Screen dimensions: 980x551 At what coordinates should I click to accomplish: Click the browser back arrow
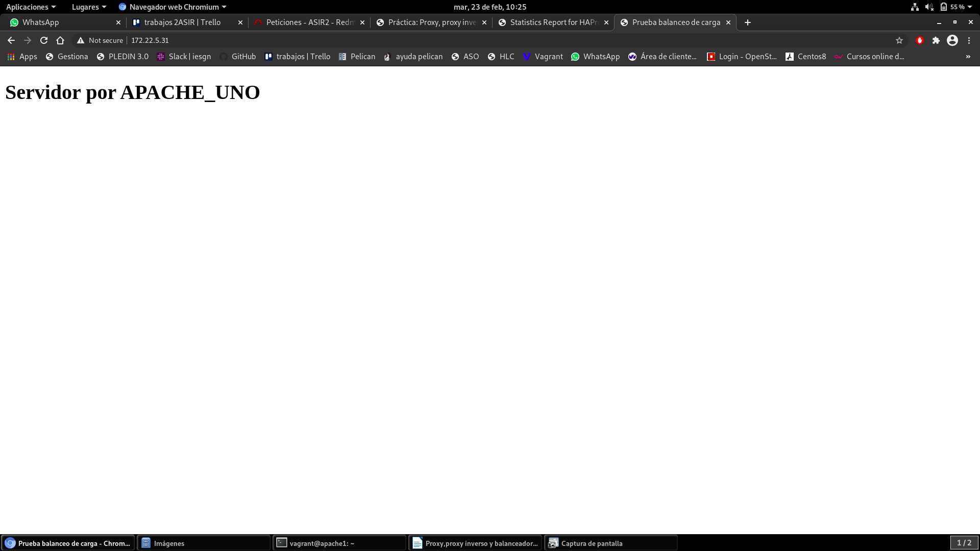pyautogui.click(x=11, y=40)
